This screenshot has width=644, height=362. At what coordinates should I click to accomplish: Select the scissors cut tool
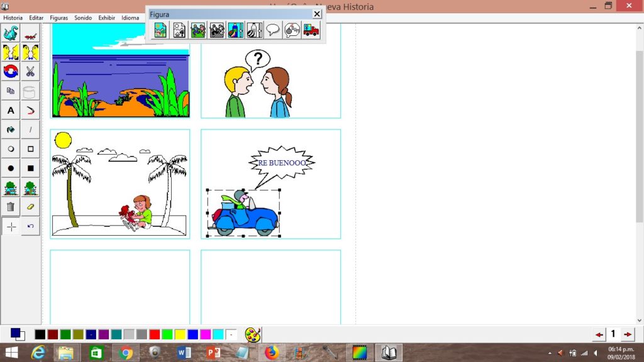[x=30, y=72]
